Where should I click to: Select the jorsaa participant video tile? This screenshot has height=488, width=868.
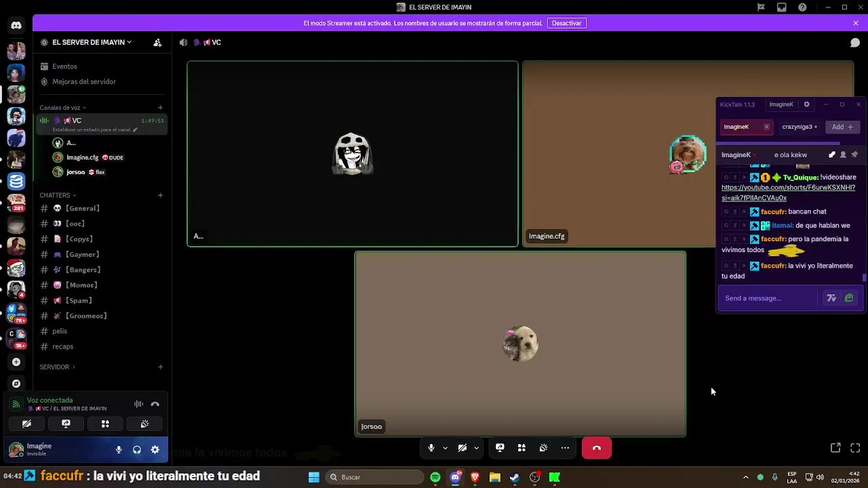point(520,344)
